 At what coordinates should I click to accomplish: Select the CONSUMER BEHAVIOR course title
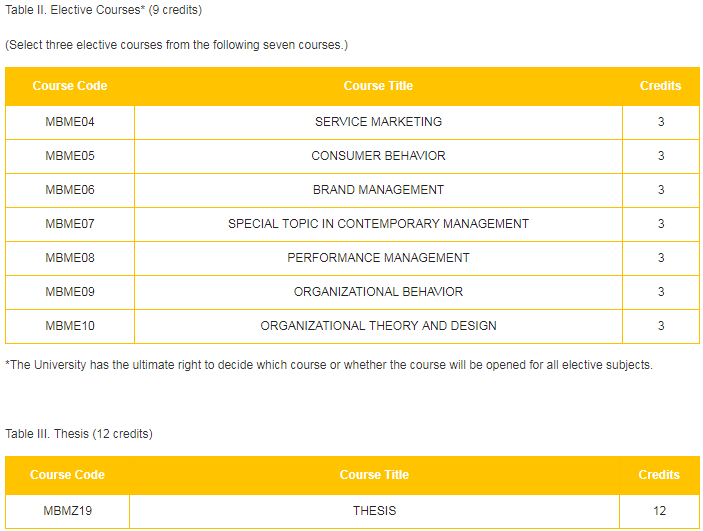tap(378, 156)
